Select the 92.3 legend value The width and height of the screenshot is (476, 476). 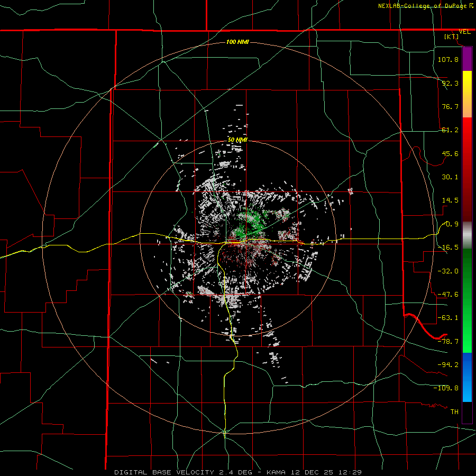[450, 83]
